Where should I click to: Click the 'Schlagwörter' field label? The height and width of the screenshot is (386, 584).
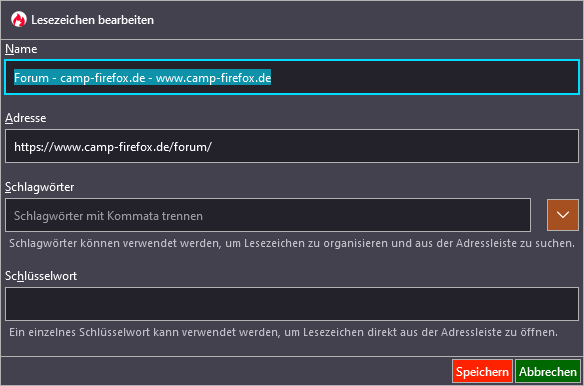pos(40,187)
